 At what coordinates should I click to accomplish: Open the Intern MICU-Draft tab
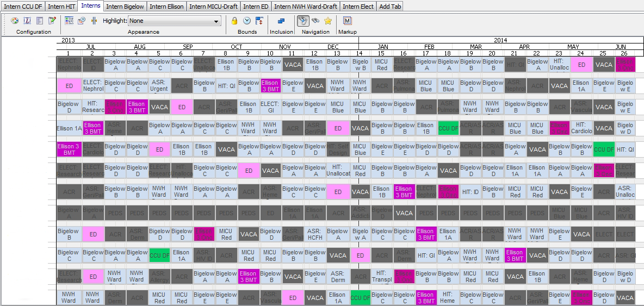coord(213,6)
